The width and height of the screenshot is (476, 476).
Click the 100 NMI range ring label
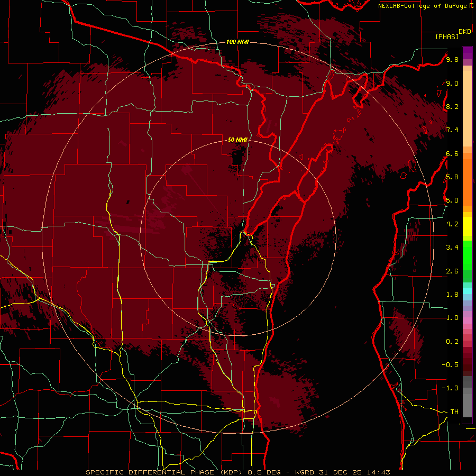(237, 42)
